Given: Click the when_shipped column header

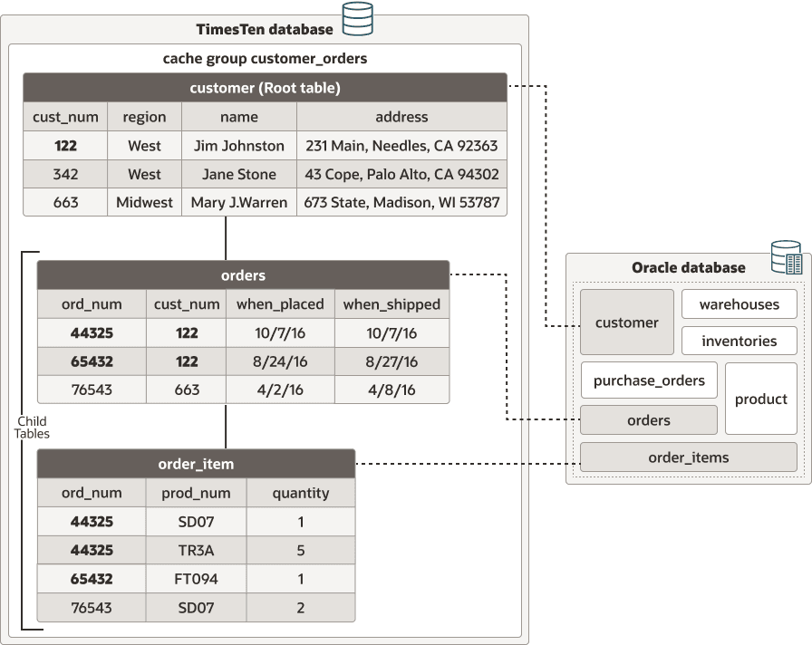Looking at the screenshot, I should coord(392,303).
